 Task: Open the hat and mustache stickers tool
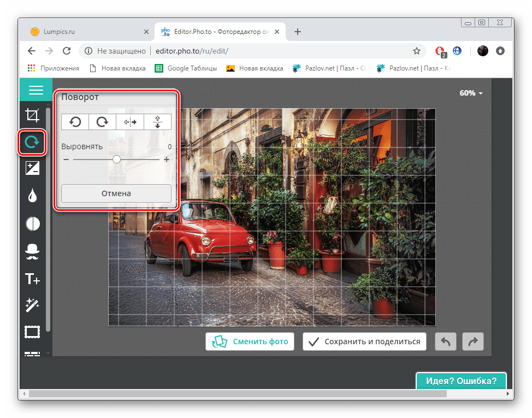click(33, 252)
